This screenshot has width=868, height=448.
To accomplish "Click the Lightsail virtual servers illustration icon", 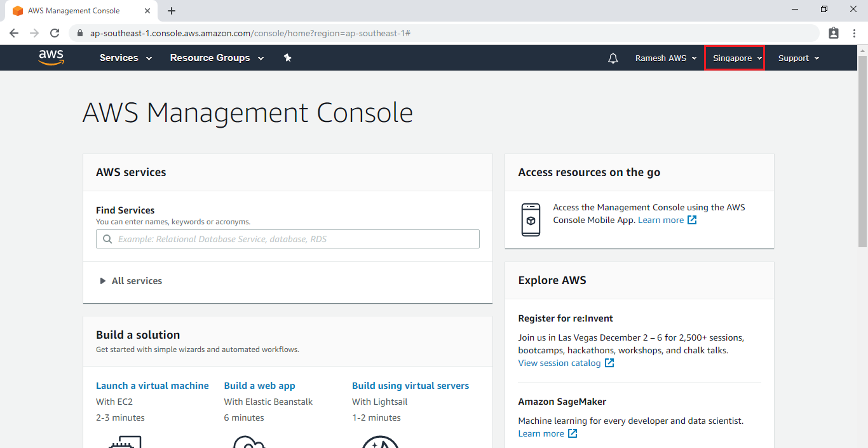I will tap(380, 441).
